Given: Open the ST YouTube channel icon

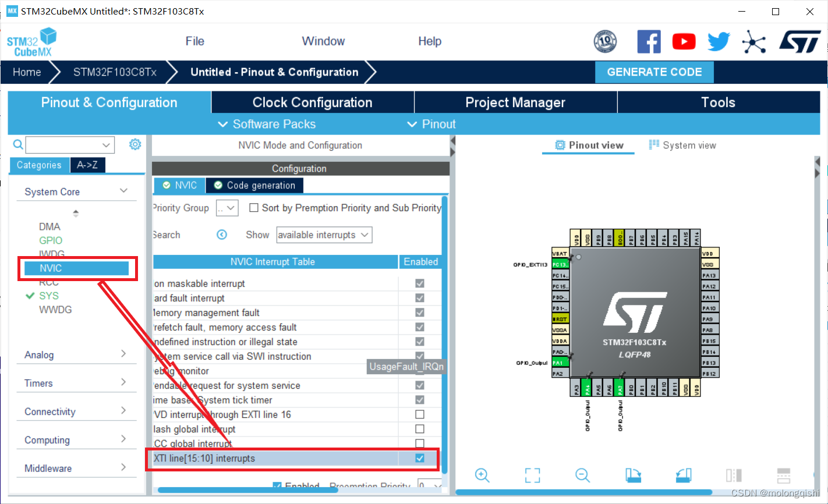Looking at the screenshot, I should (x=684, y=41).
